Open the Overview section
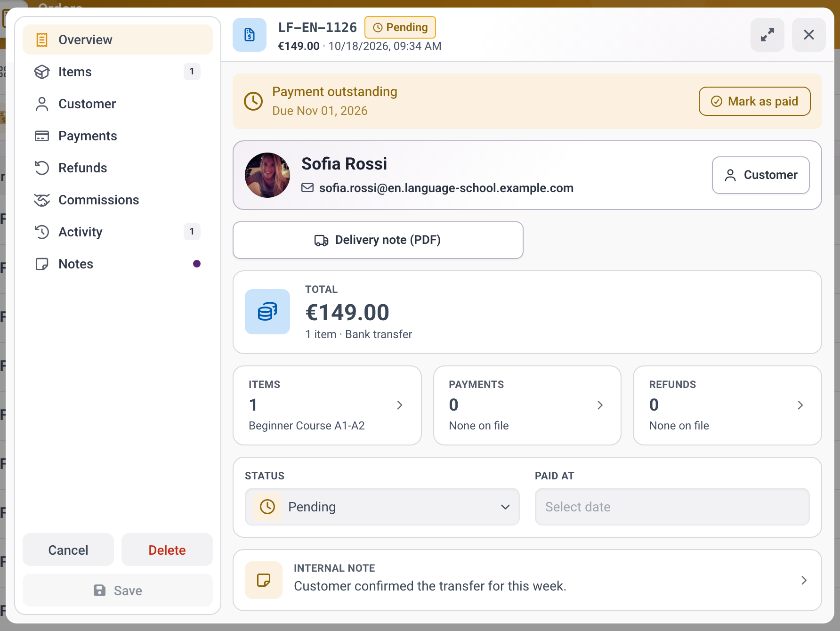 [x=118, y=40]
